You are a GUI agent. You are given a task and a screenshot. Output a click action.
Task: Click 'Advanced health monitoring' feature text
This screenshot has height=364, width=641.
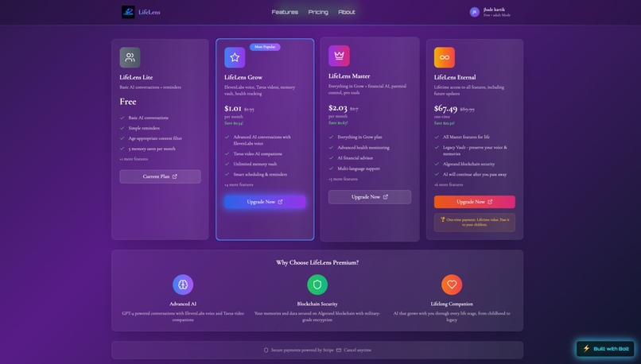[x=363, y=148]
